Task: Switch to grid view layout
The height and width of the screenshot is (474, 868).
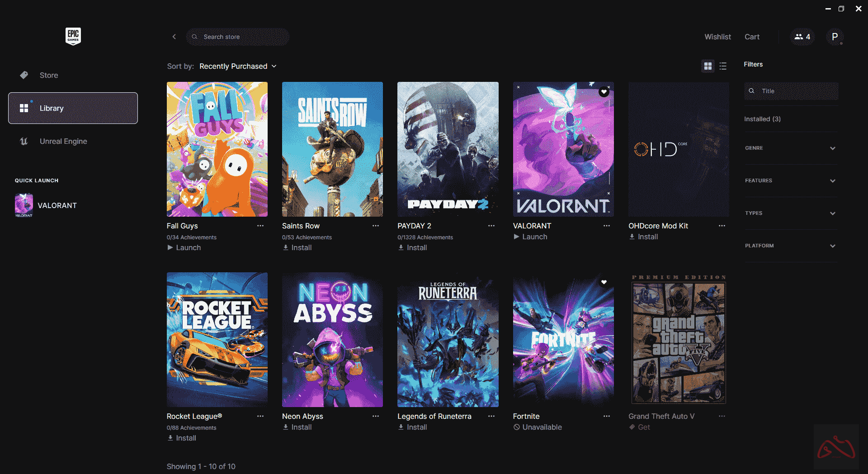Action: pyautogui.click(x=708, y=66)
